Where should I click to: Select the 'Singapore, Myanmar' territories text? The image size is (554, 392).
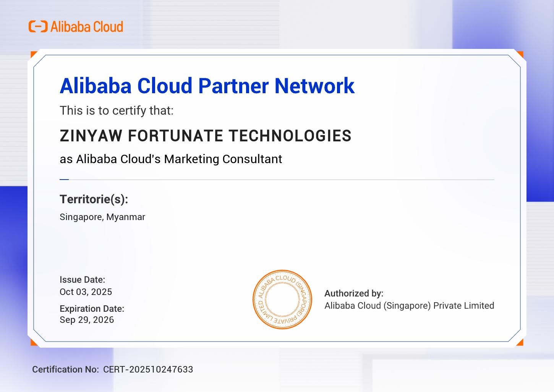[x=102, y=217]
